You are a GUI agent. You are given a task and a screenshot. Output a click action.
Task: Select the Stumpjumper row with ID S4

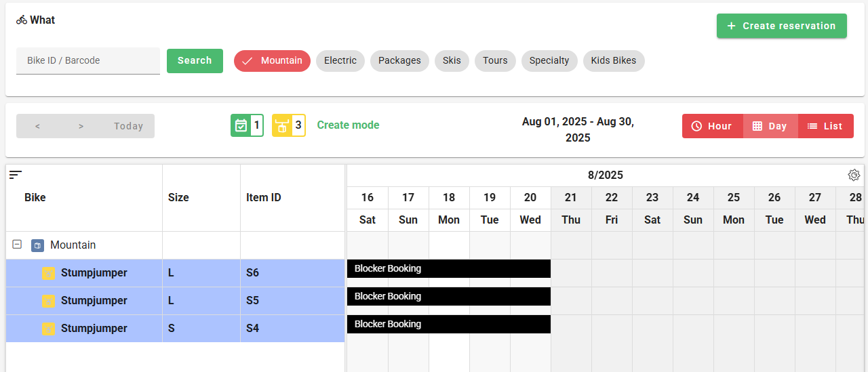pyautogui.click(x=176, y=329)
